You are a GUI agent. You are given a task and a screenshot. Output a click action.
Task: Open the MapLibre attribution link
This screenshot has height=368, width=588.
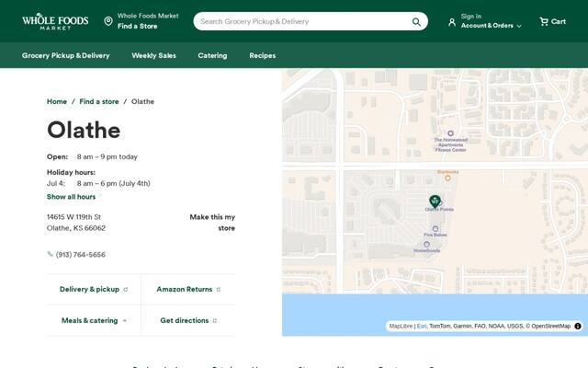(x=401, y=326)
